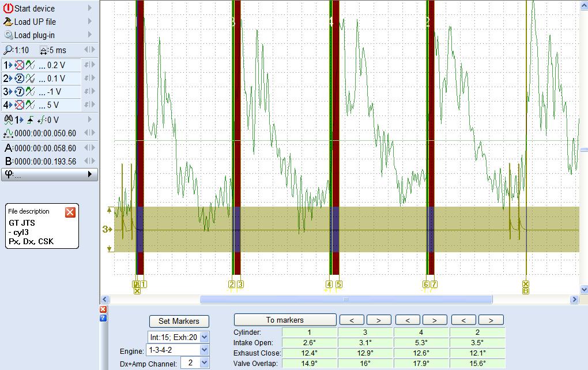Expand the Start device submenu arrow
The width and height of the screenshot is (588, 370).
89,8
